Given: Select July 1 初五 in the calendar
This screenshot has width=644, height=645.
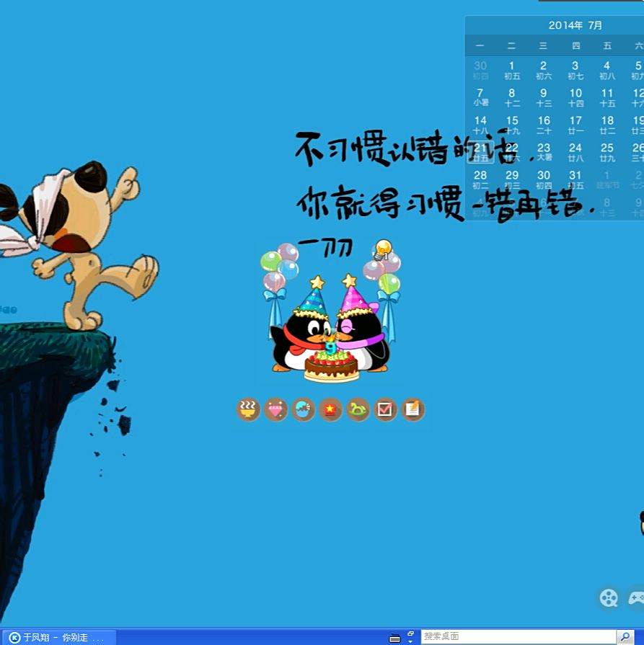Looking at the screenshot, I should coord(512,71).
